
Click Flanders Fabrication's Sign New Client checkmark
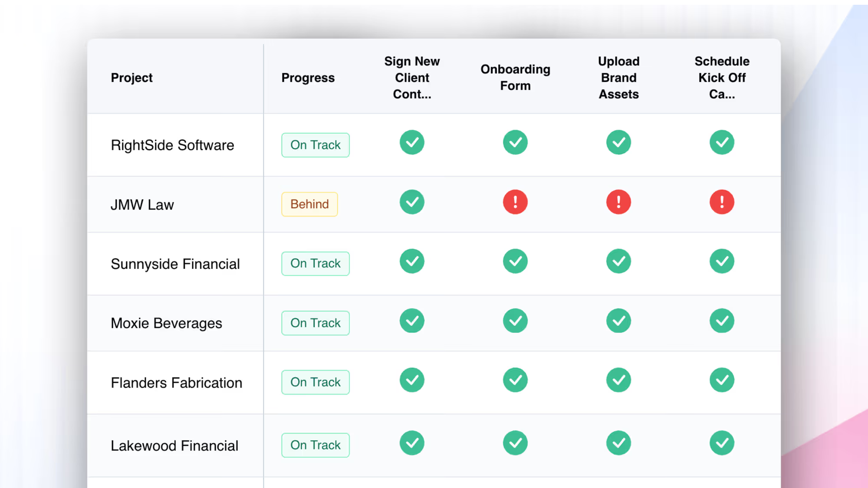[x=412, y=380]
